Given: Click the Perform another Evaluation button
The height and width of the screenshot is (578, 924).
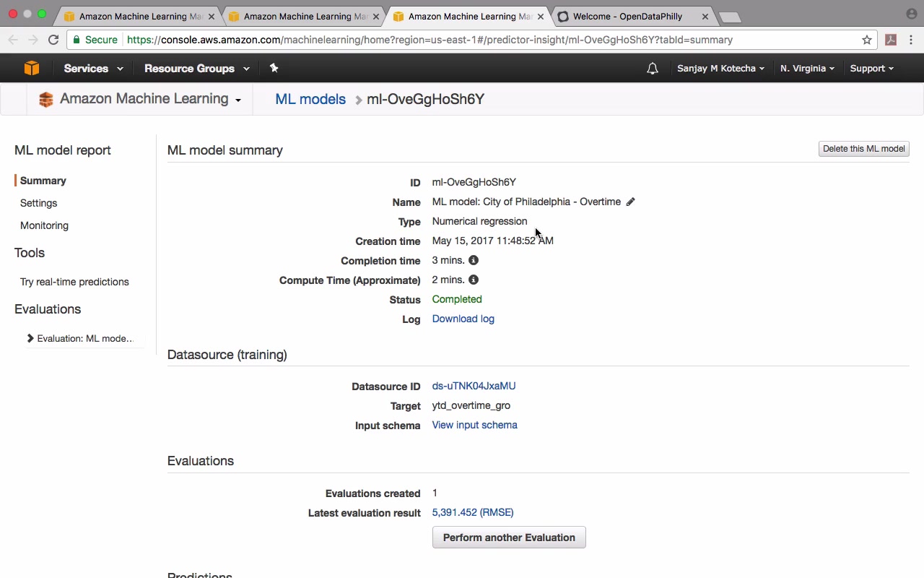Looking at the screenshot, I should click(x=509, y=538).
